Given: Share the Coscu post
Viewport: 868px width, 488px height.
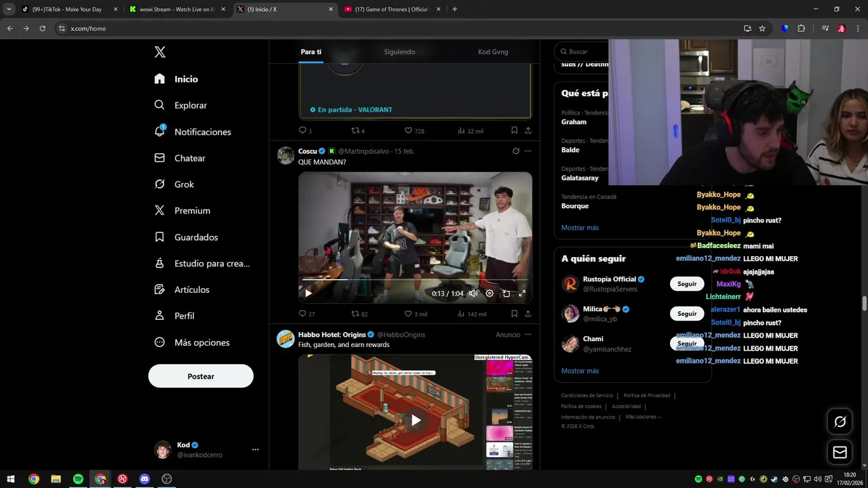Looking at the screenshot, I should 528,314.
